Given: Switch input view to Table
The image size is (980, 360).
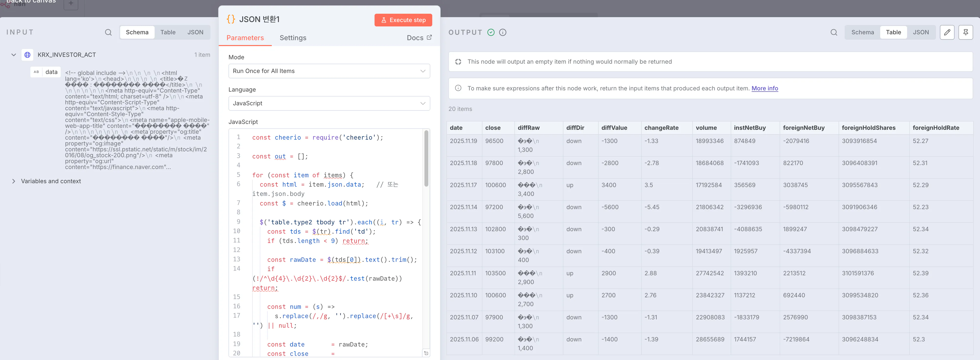Looking at the screenshot, I should (x=168, y=32).
